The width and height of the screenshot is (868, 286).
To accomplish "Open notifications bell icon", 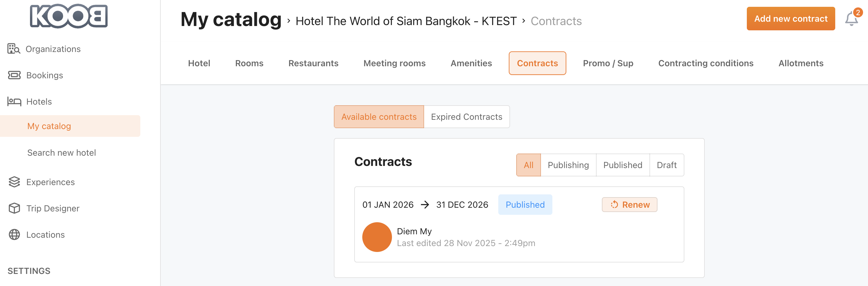I will [x=851, y=19].
